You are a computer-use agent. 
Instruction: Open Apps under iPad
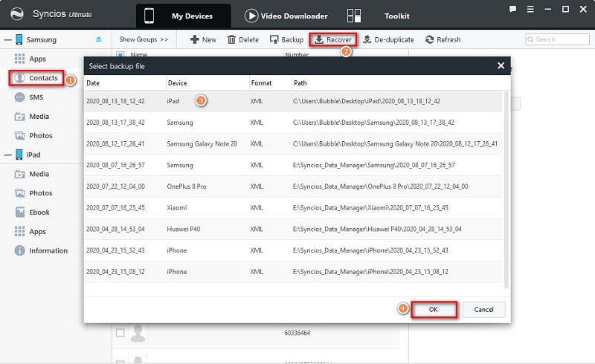(30, 231)
